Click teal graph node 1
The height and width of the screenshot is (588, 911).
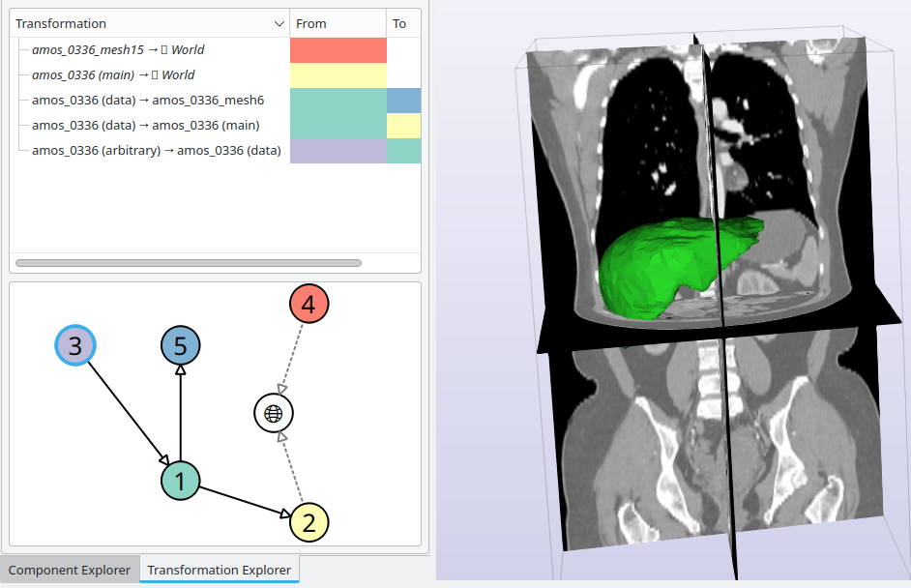click(180, 481)
